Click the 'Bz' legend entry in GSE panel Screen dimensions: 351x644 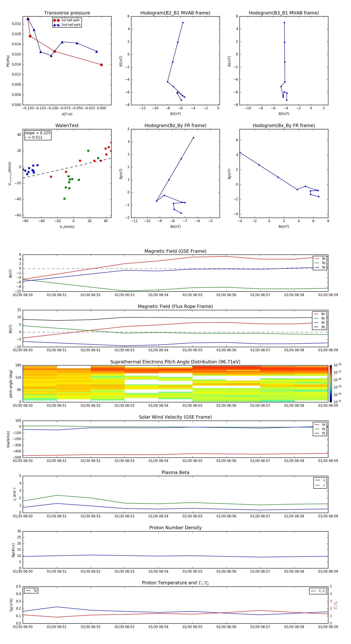point(320,268)
